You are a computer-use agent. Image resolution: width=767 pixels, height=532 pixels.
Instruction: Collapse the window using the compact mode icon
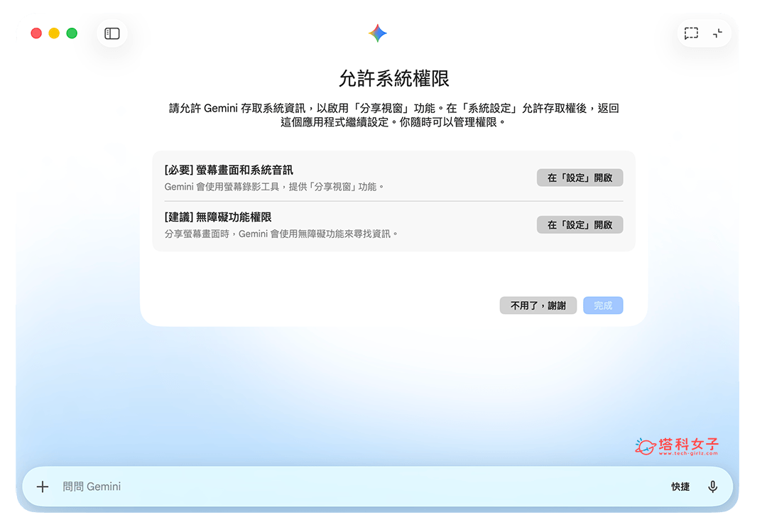pos(717,33)
